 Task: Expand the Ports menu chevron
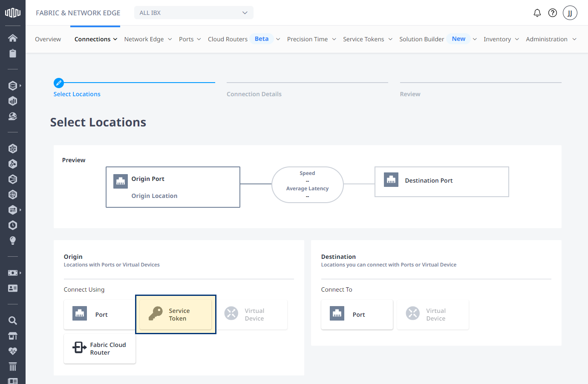199,39
